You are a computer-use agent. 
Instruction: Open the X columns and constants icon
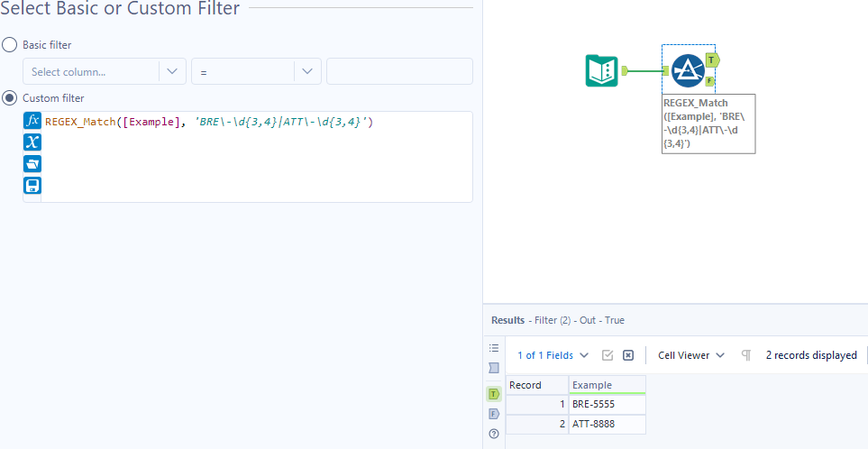(x=32, y=142)
